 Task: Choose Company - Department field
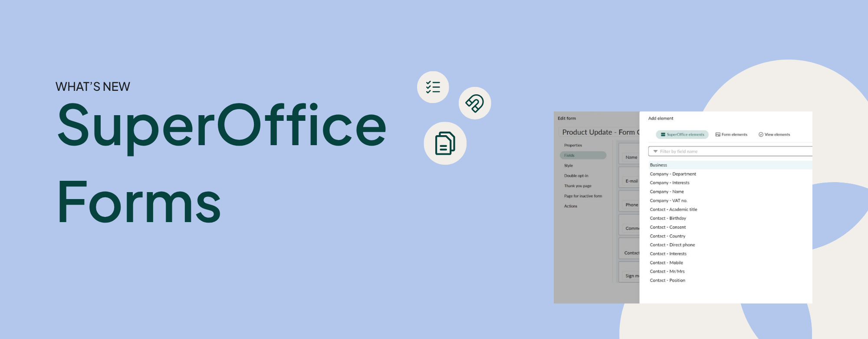673,174
